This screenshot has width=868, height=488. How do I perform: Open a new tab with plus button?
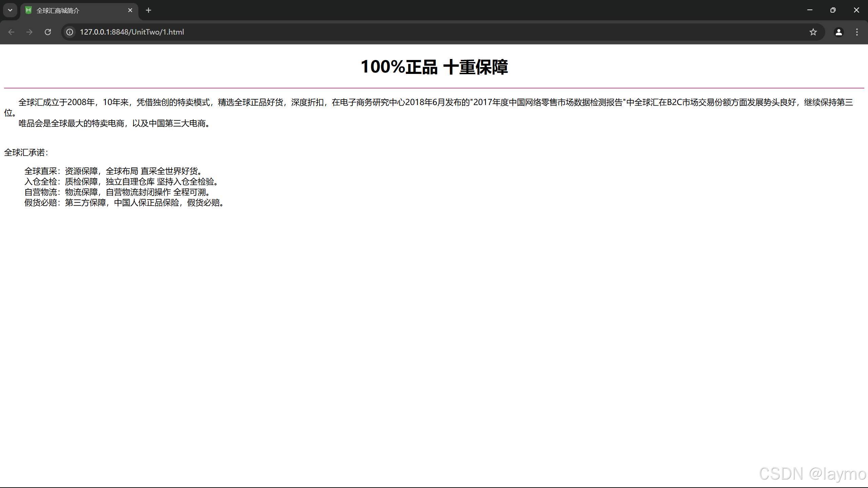(x=149, y=10)
